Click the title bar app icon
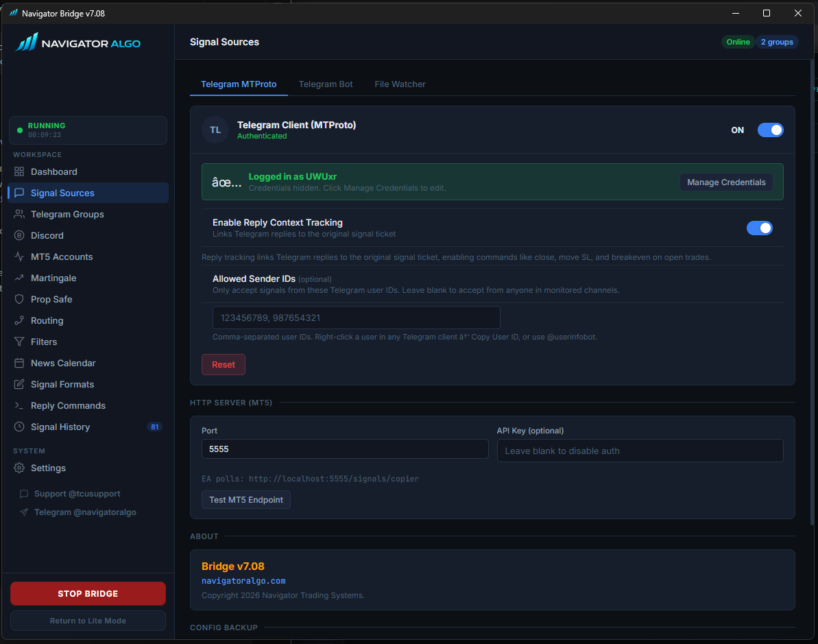The image size is (818, 644). [x=13, y=13]
